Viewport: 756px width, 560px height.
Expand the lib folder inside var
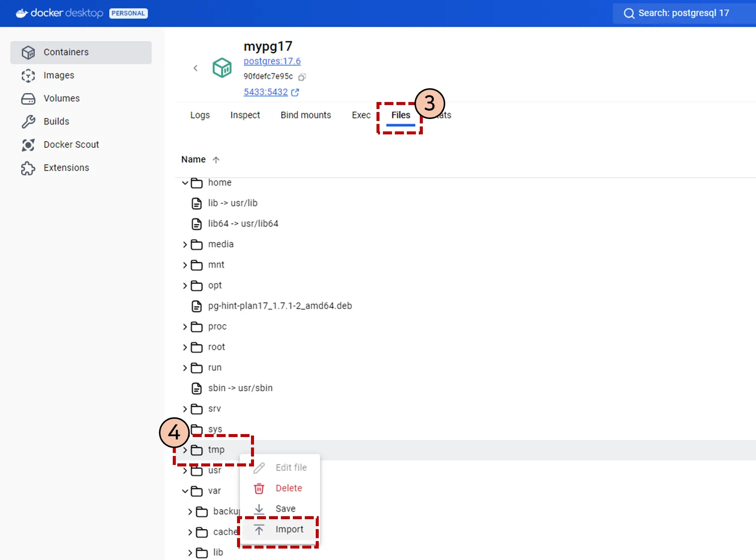pyautogui.click(x=190, y=553)
